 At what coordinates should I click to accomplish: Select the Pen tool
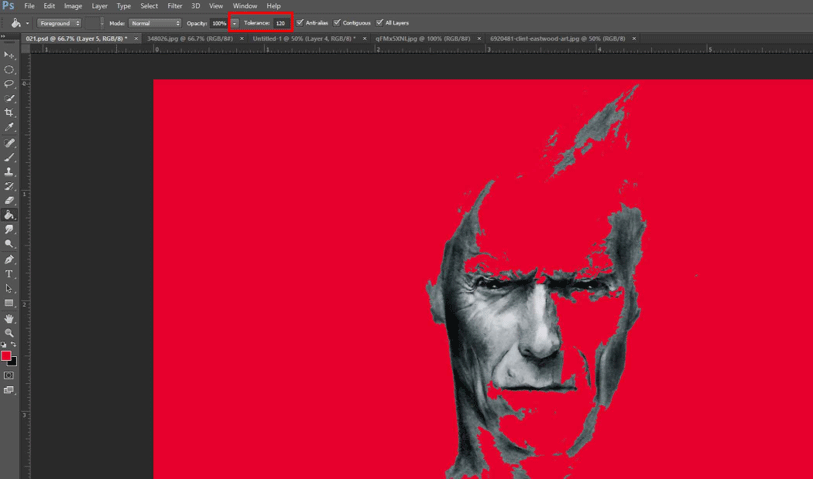click(x=9, y=260)
